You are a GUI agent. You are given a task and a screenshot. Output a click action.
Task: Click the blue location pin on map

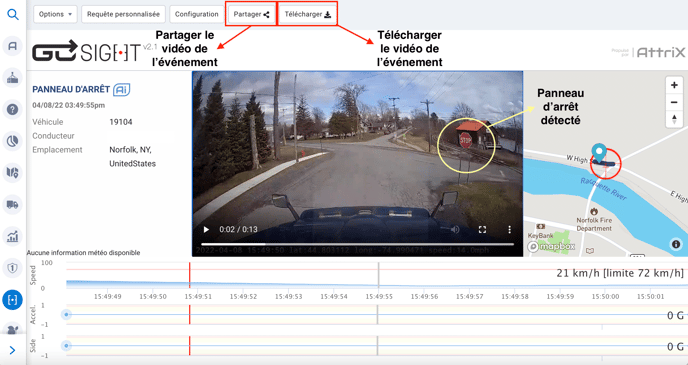coord(598,153)
